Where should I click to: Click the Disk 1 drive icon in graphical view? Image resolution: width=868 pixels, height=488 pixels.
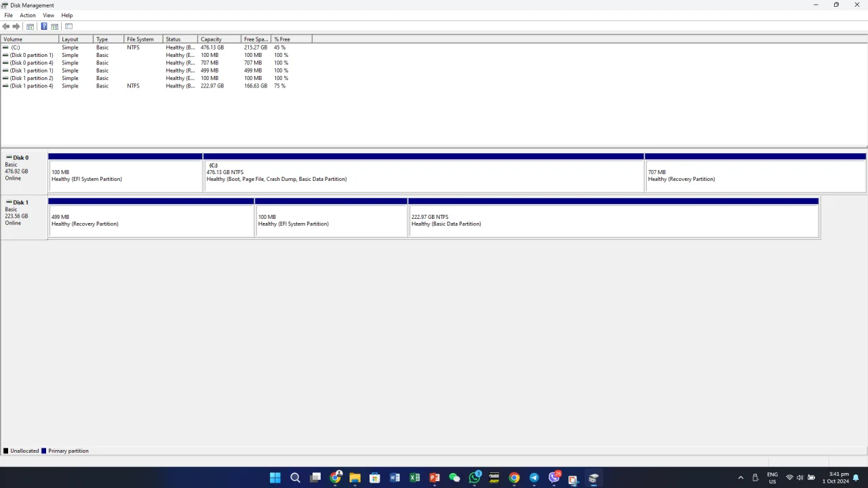(x=9, y=202)
